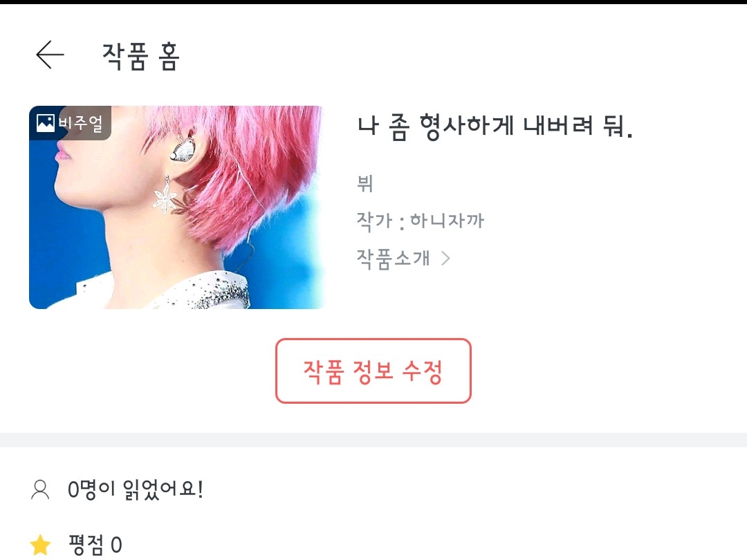Image resolution: width=747 pixels, height=560 pixels.
Task: Open the pink-haired cover thumbnail
Action: point(177,207)
